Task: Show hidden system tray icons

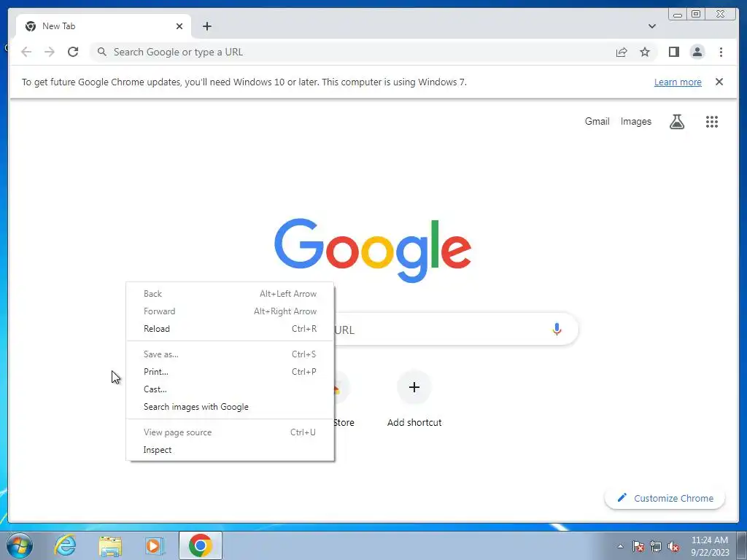Action: coord(620,546)
